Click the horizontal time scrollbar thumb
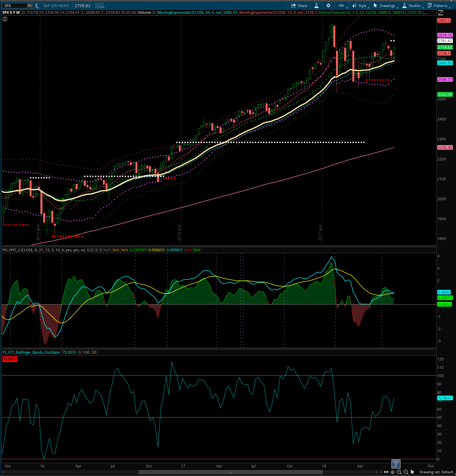456x476 pixels. 231,472
